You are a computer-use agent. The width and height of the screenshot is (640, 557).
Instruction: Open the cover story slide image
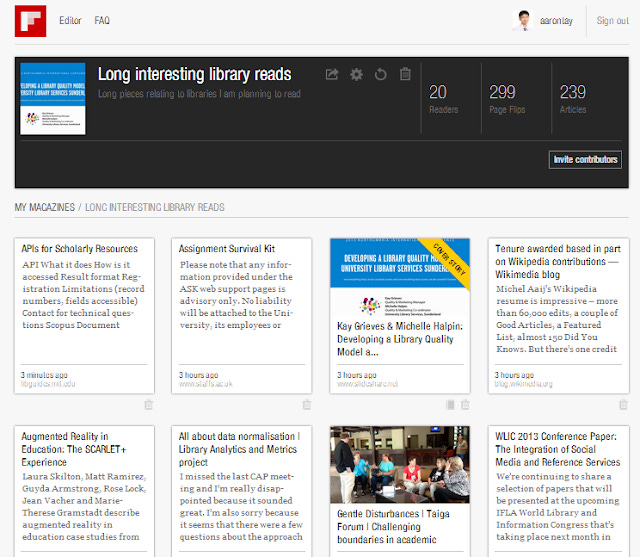coord(400,277)
